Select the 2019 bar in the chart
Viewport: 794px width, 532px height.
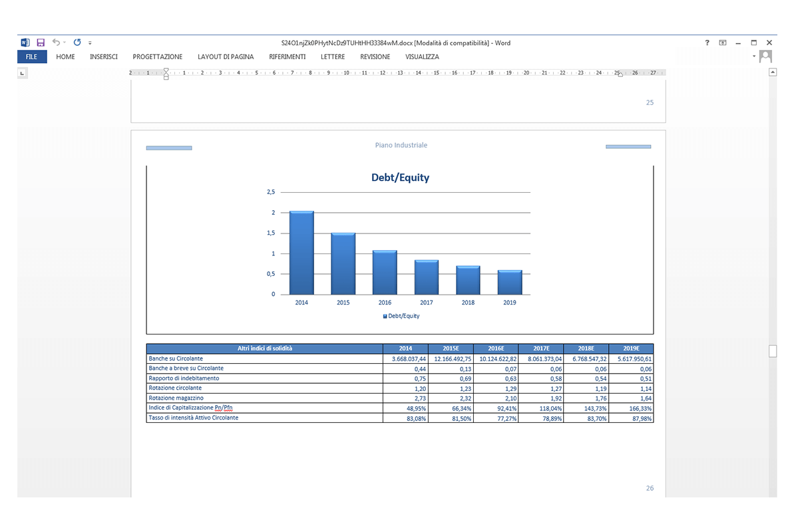pos(510,283)
